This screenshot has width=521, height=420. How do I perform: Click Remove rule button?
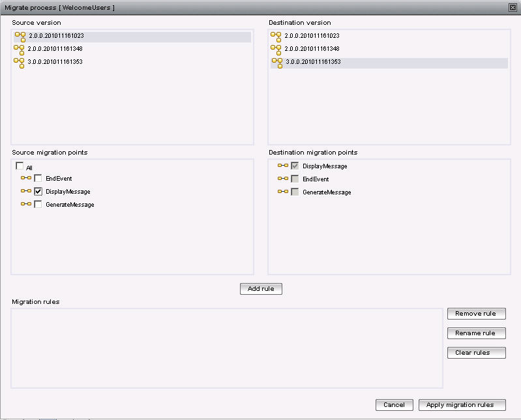pyautogui.click(x=477, y=314)
